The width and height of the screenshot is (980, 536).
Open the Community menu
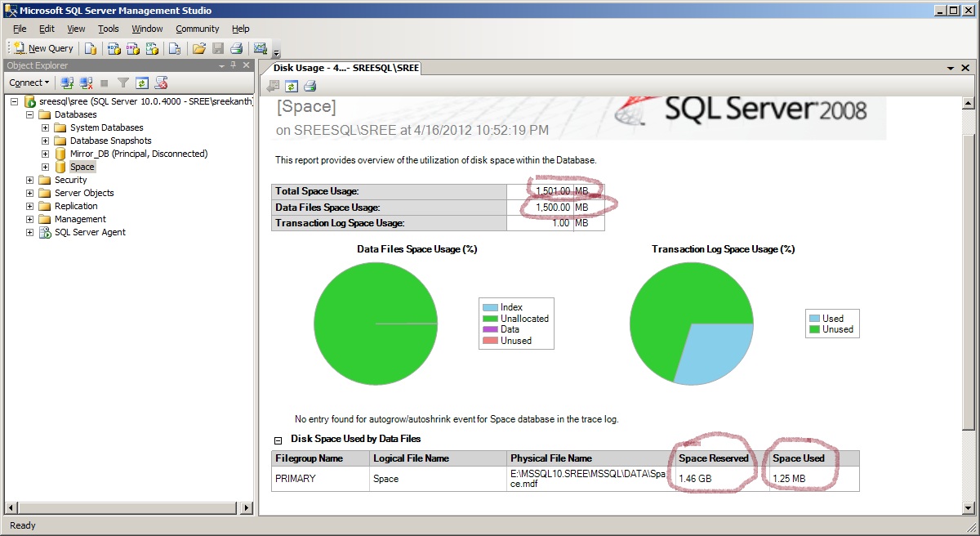tap(197, 29)
